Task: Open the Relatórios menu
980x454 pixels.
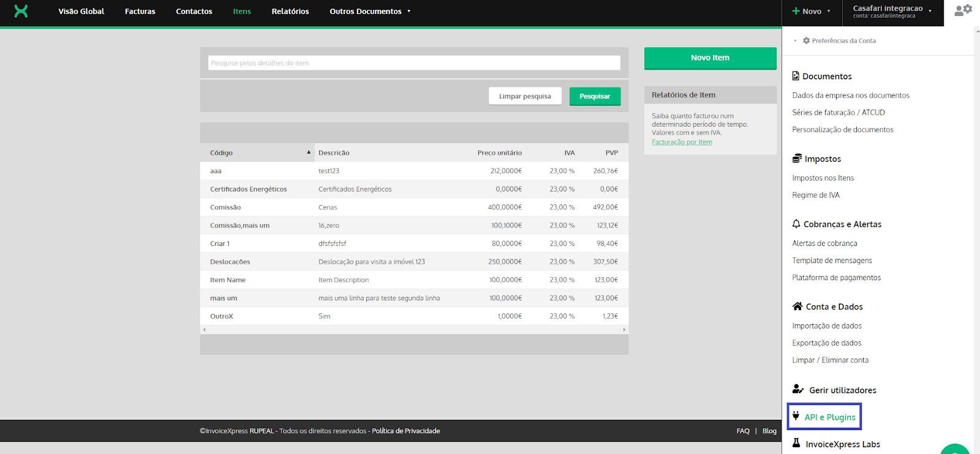Action: pyautogui.click(x=290, y=12)
